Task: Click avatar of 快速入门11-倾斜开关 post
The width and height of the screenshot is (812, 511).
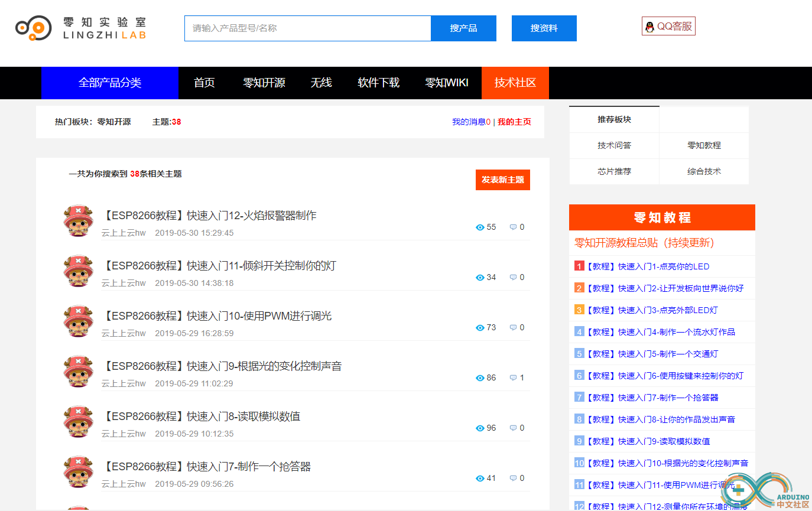Action: click(x=78, y=271)
